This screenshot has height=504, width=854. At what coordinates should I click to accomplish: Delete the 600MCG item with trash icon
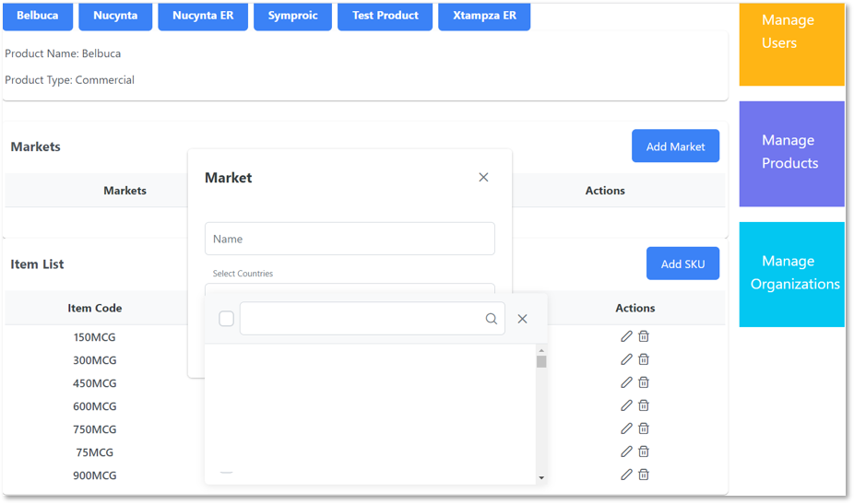[x=644, y=405]
